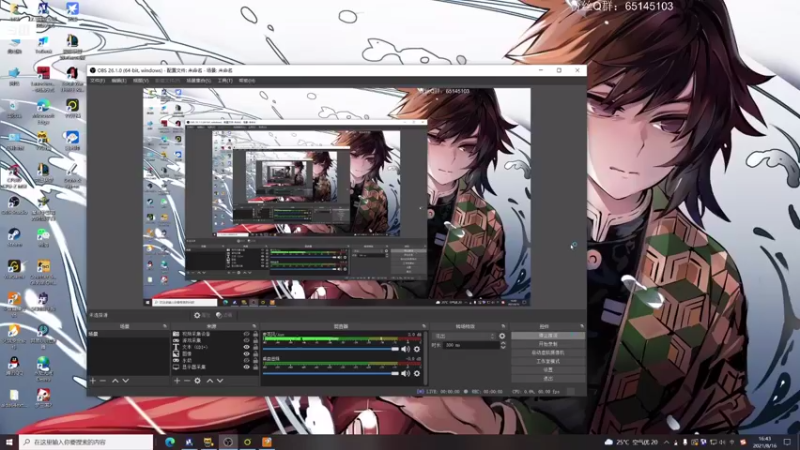Pop out the 控件 dock panel
The image size is (800, 450).
(582, 326)
